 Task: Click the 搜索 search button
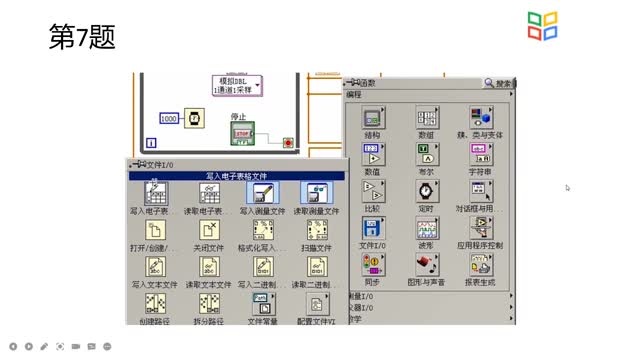point(498,83)
